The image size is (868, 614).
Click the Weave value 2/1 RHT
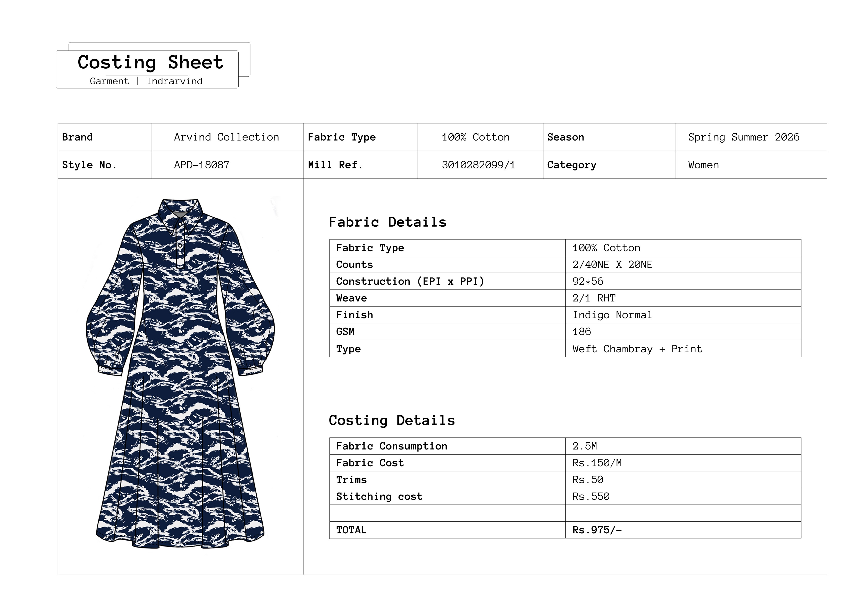594,298
